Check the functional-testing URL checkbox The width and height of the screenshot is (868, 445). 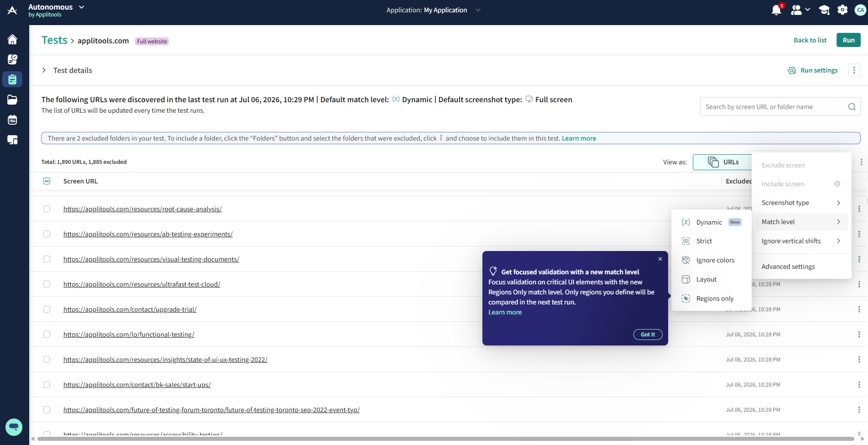(x=47, y=335)
